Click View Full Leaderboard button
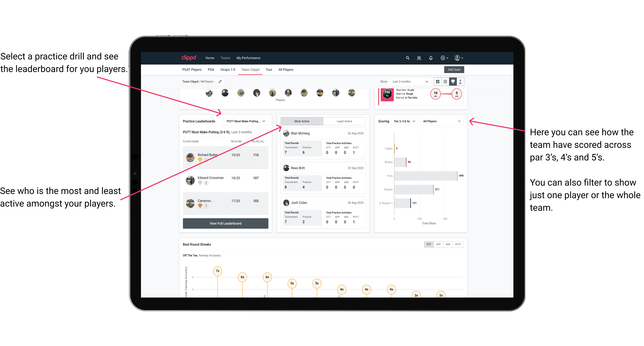 [x=225, y=223]
